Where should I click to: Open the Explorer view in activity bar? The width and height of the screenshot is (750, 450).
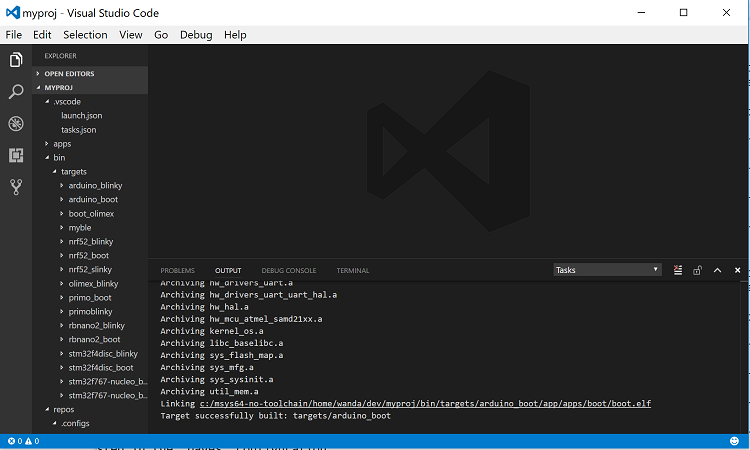16,61
